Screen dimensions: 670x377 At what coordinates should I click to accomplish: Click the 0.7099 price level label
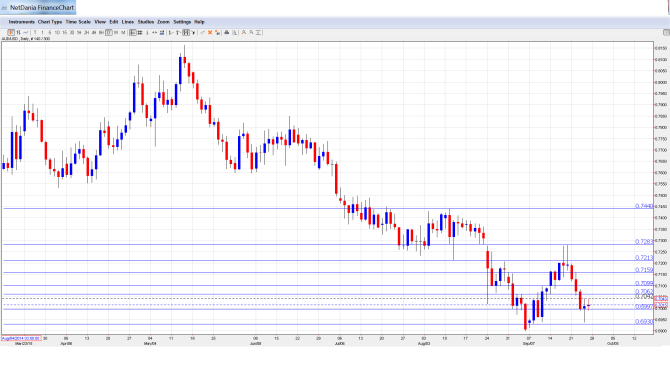pos(644,283)
